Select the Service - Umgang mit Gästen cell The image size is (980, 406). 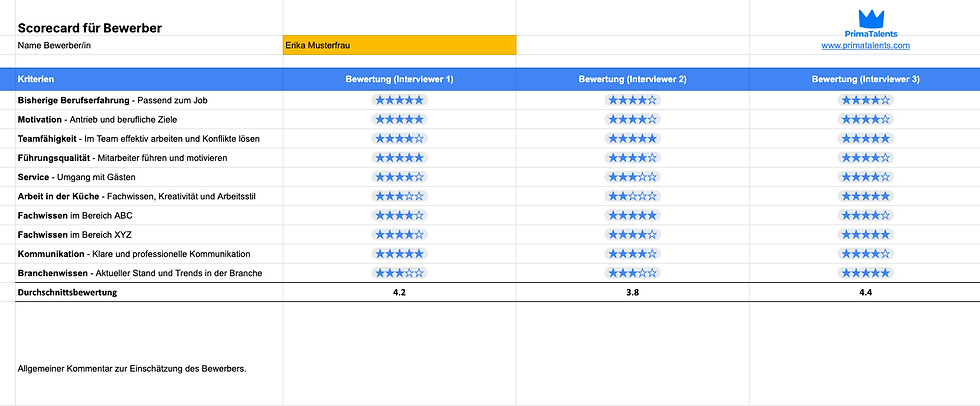click(x=149, y=177)
